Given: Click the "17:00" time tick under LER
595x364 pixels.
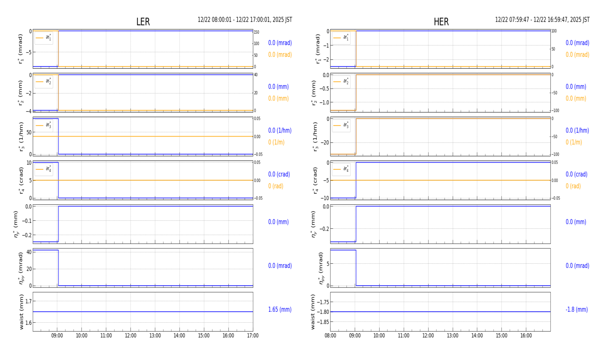Looking at the screenshot, I should [x=253, y=336].
